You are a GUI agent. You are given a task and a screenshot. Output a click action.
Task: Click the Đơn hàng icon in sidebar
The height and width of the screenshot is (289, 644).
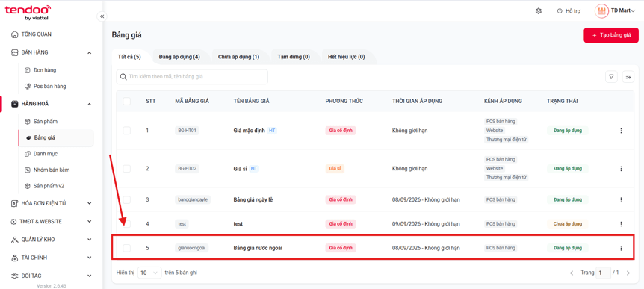[28, 70]
